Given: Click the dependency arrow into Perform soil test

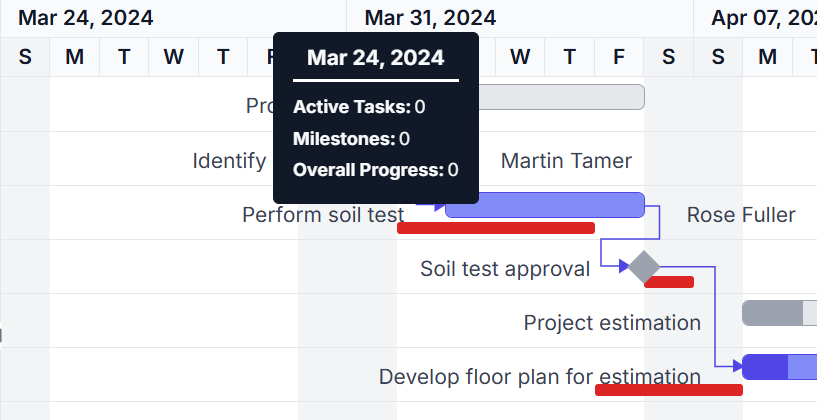Looking at the screenshot, I should 440,205.
